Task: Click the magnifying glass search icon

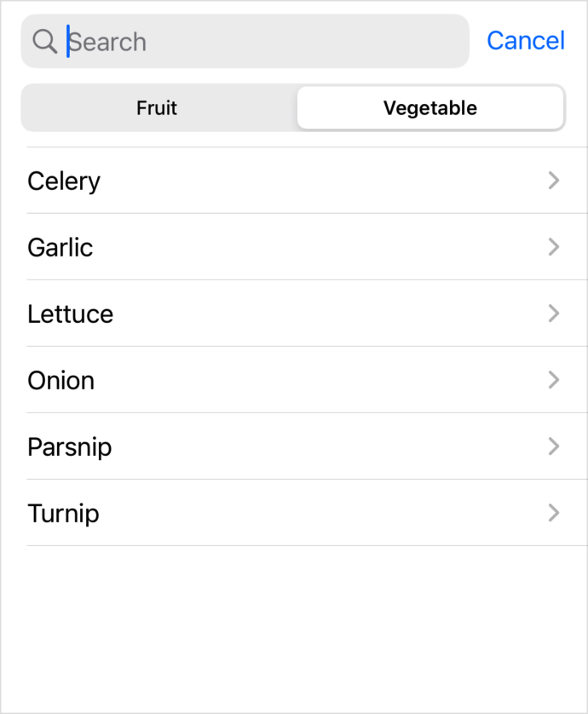Action: 44,41
